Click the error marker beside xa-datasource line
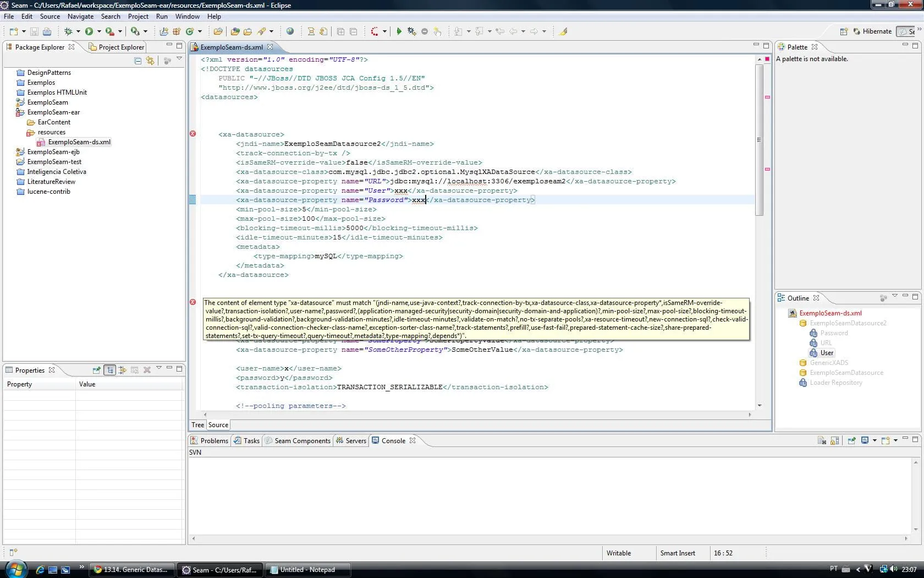This screenshot has height=578, width=924. (193, 134)
